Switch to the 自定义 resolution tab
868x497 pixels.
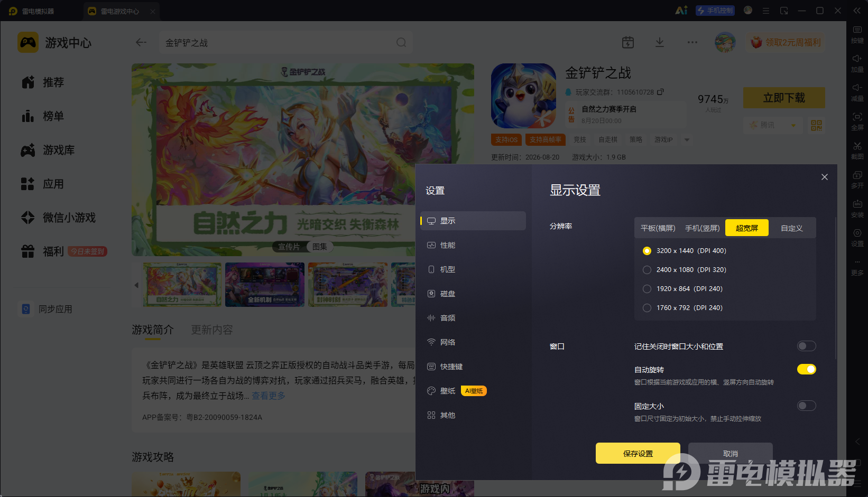point(792,228)
